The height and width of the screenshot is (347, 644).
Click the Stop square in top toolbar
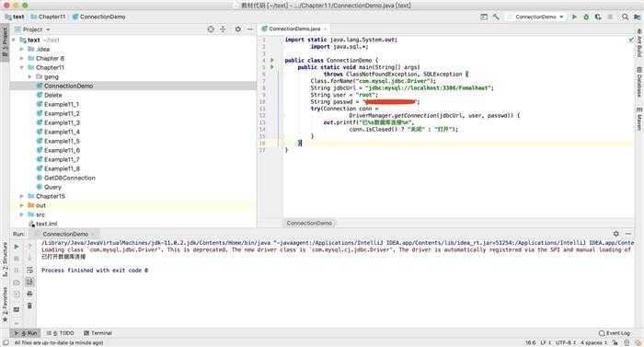tap(610, 17)
